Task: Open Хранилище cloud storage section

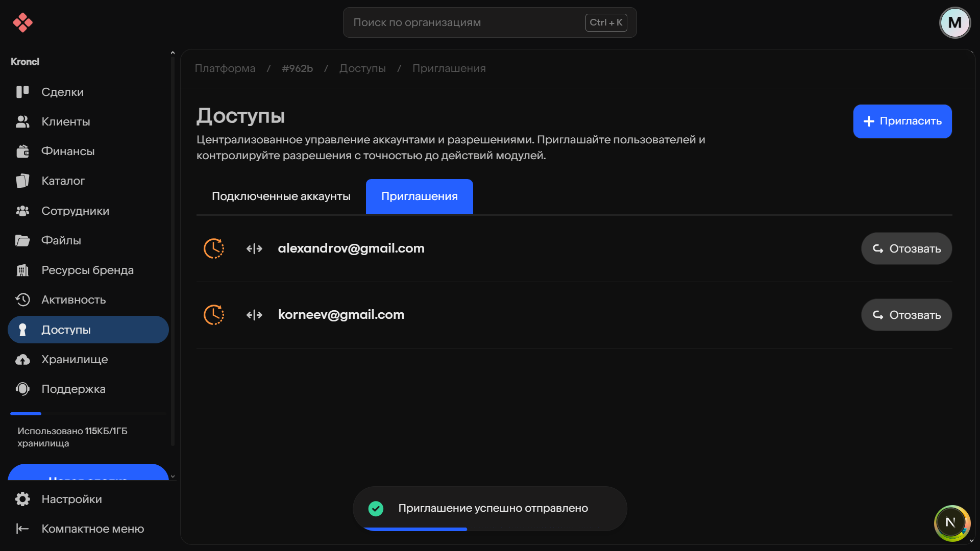Action: (x=75, y=359)
